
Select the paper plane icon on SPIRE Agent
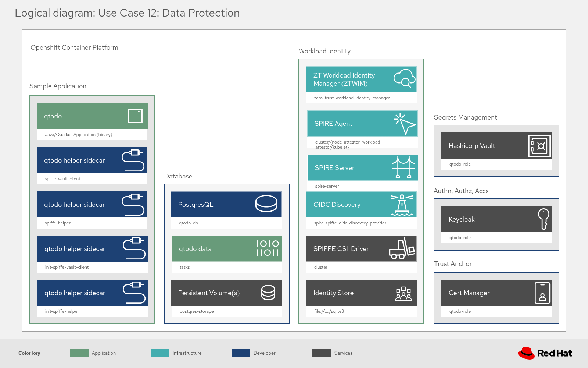[405, 123]
